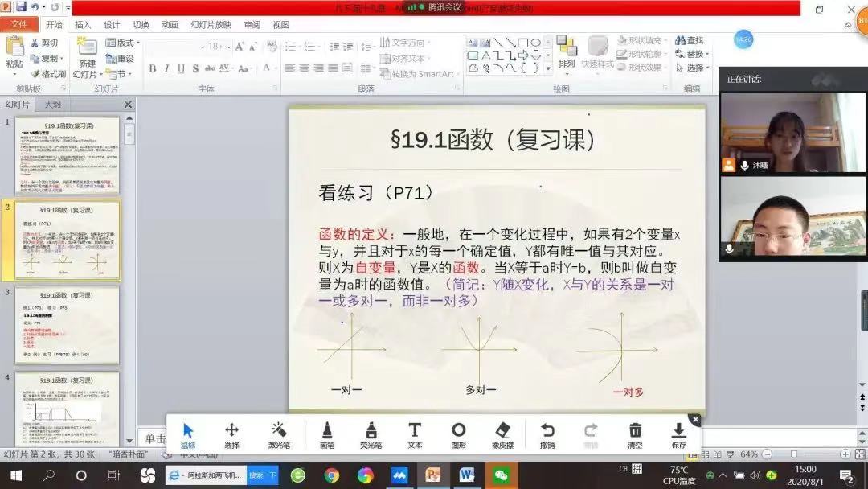
Task: Toggle italic formatting in the font group
Action: click(166, 68)
